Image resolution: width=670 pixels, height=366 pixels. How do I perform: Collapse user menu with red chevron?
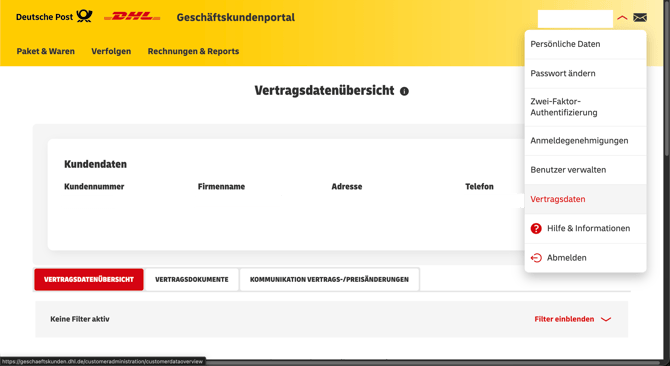(x=622, y=18)
